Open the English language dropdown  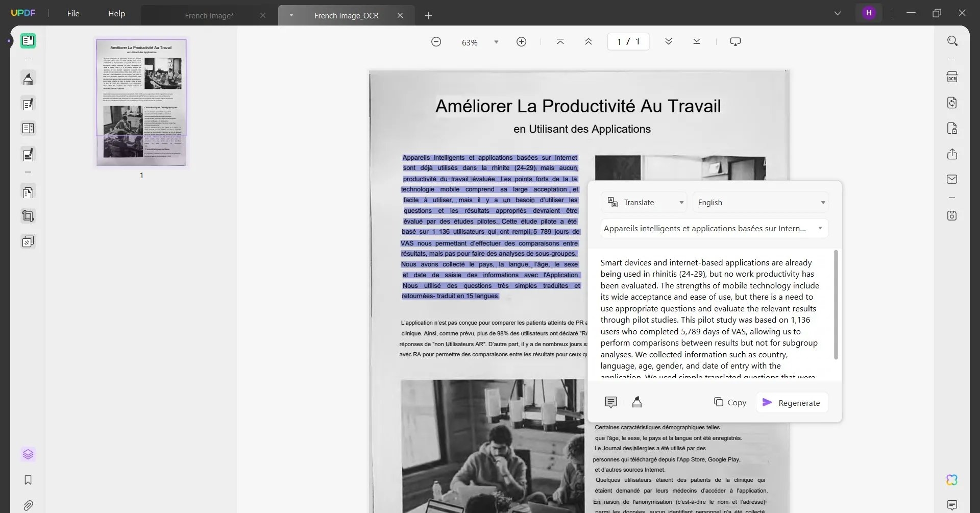click(761, 203)
